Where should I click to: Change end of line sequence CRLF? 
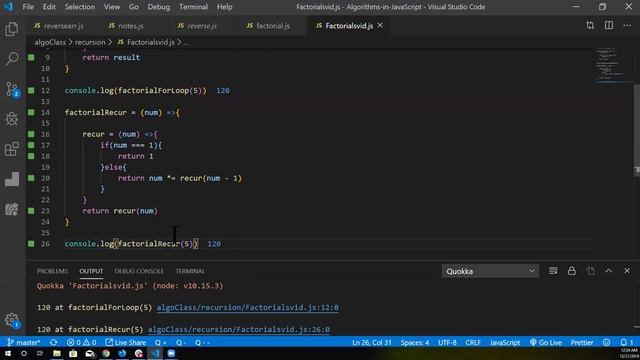[473, 342]
